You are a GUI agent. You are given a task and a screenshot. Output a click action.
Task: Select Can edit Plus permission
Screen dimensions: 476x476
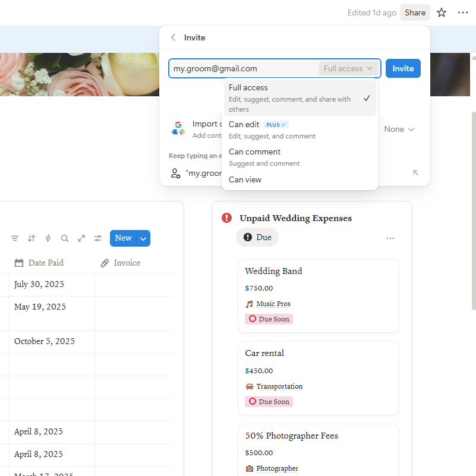coord(300,130)
